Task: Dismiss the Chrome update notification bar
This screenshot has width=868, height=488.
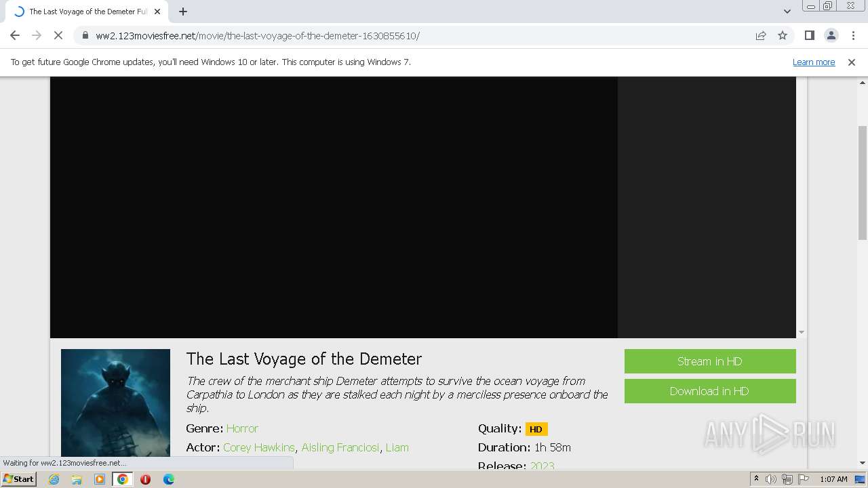Action: click(x=852, y=62)
